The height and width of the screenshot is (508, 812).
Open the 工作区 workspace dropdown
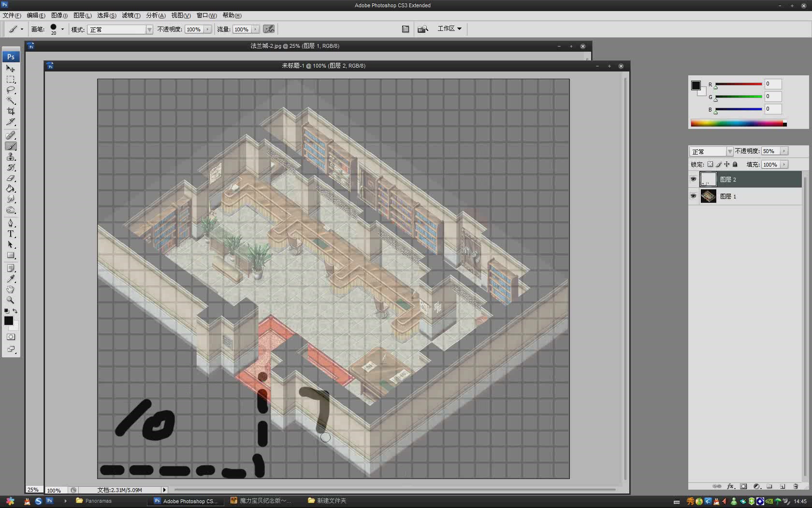(449, 28)
